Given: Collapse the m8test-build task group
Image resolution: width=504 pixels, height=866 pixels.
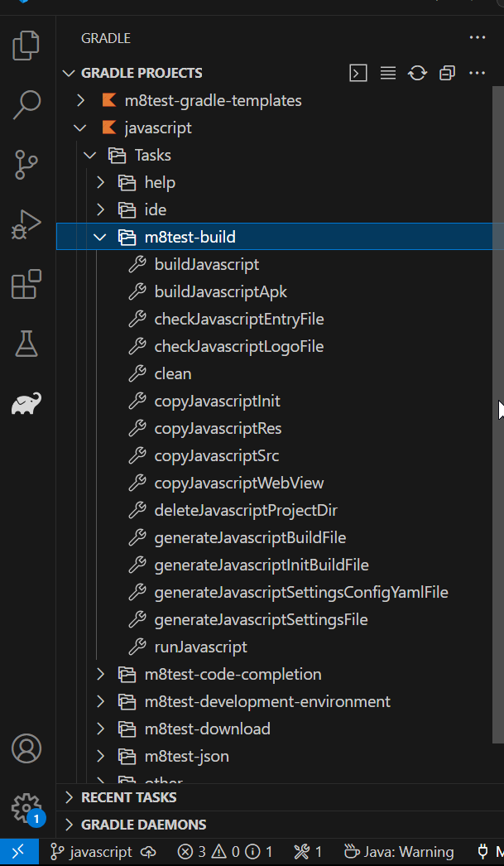Looking at the screenshot, I should click(100, 238).
